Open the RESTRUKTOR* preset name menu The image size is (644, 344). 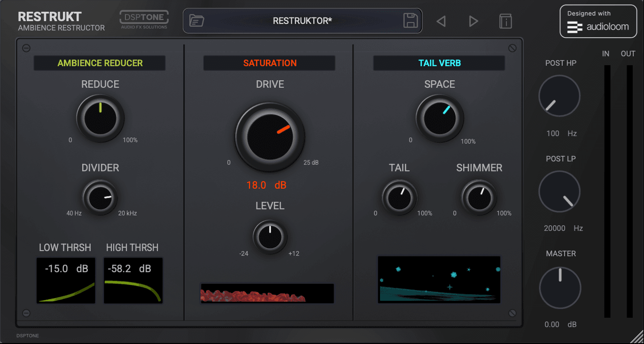303,21
